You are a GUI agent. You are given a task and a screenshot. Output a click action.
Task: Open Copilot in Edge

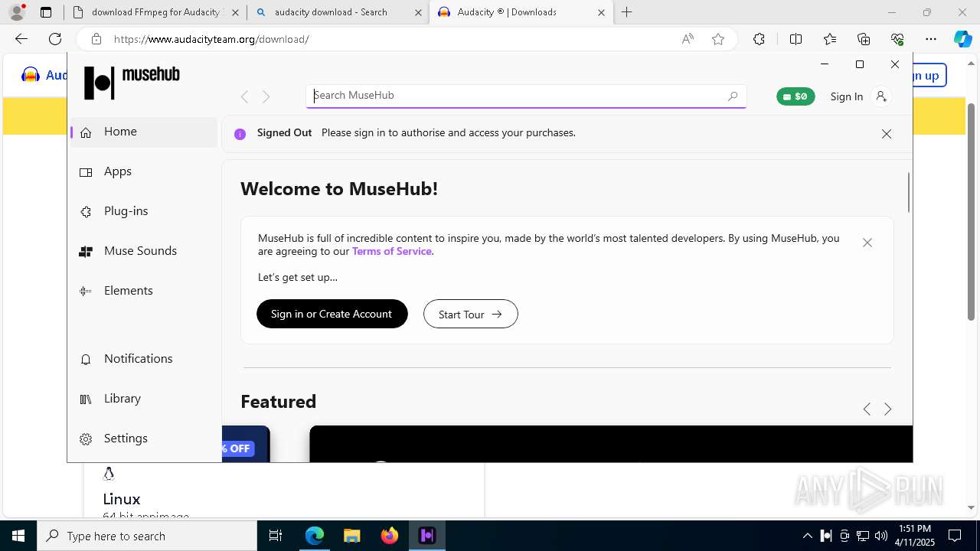[x=962, y=39]
